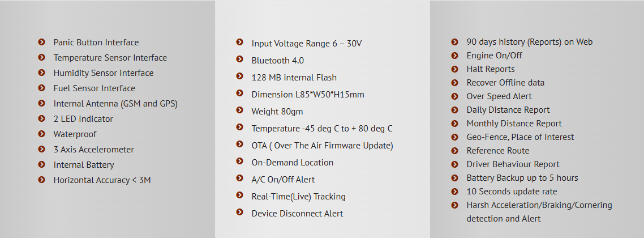Click the bullet icon beside Bluetooth 4.0
644x238 pixels.
pos(240,59)
